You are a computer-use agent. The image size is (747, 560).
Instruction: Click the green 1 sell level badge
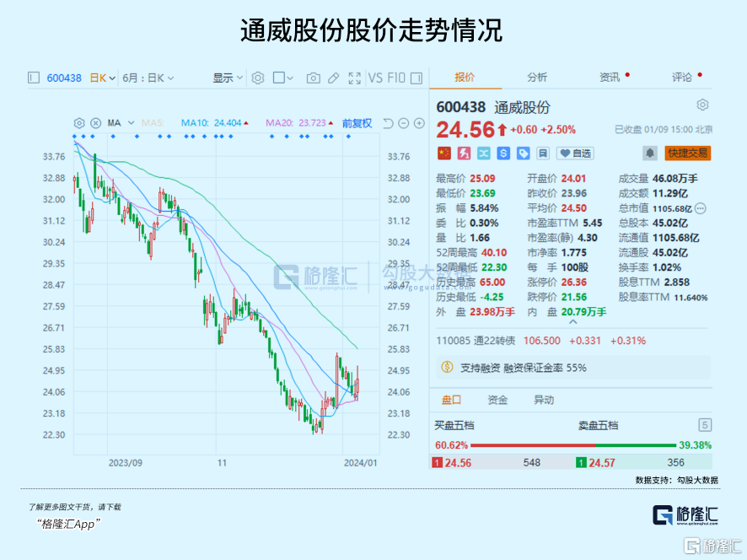click(581, 463)
